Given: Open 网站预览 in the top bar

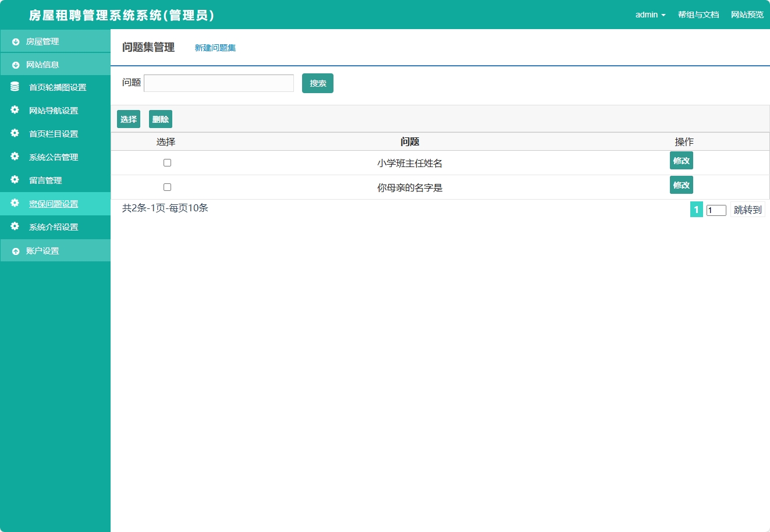Looking at the screenshot, I should [x=747, y=15].
